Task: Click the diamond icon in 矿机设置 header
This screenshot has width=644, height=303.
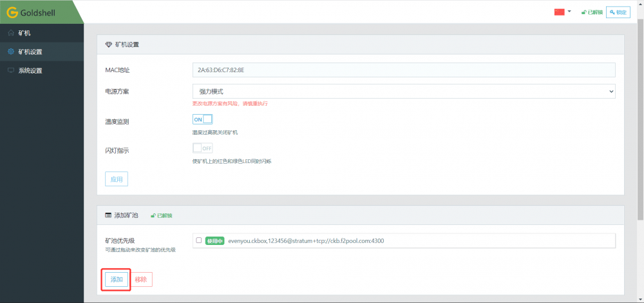Action: click(x=108, y=44)
